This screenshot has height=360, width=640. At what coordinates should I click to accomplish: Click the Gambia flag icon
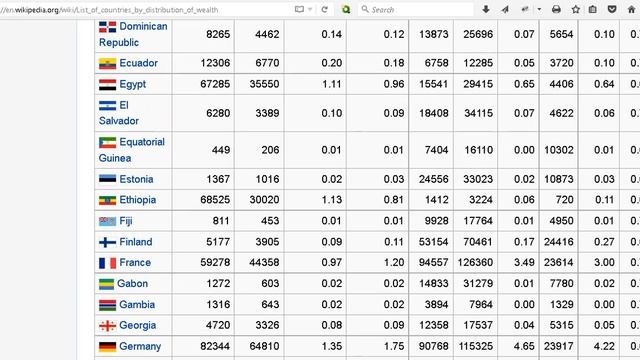click(x=107, y=305)
